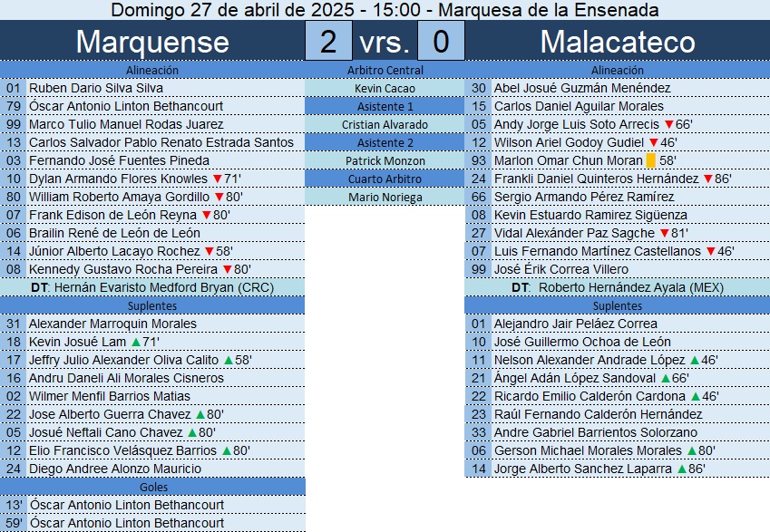The width and height of the screenshot is (770, 532).
Task: Click the yellow card beside Marlon Omar Chun Moran
Action: [x=650, y=161]
